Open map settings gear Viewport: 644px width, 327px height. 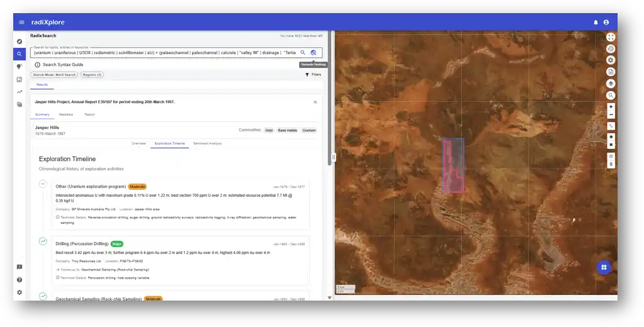611,60
